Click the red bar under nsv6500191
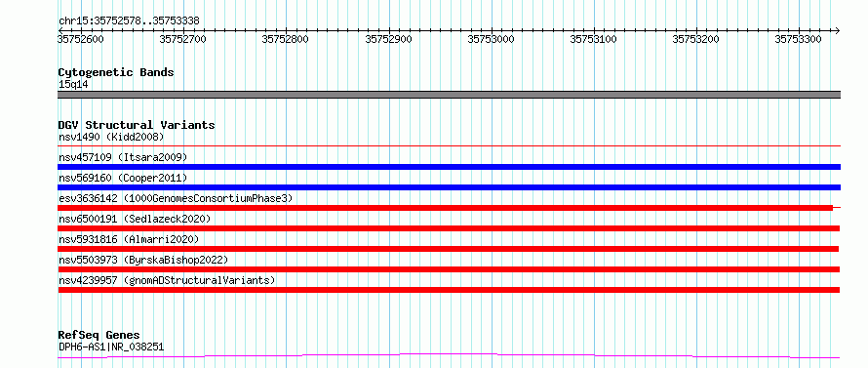868x368 pixels. click(449, 228)
